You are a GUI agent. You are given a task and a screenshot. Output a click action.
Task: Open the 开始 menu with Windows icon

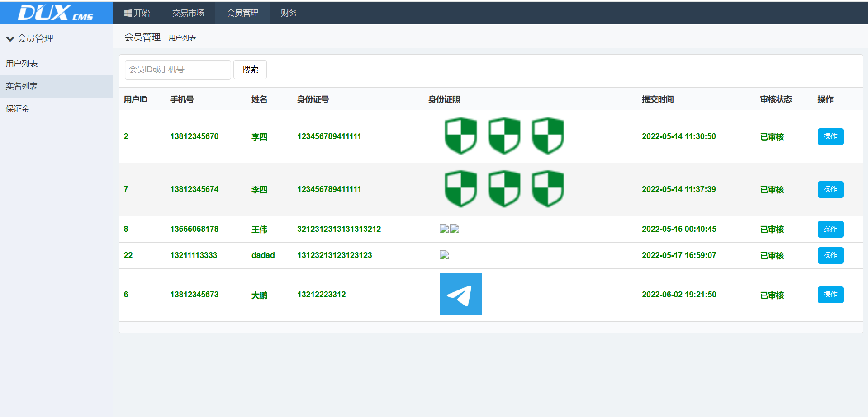point(137,13)
